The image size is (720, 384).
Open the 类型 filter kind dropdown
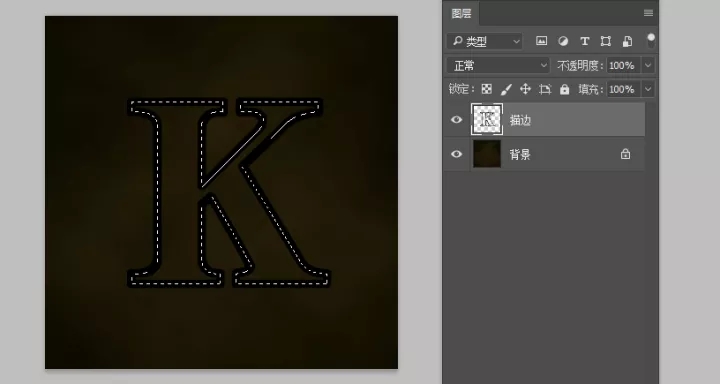[x=484, y=41]
